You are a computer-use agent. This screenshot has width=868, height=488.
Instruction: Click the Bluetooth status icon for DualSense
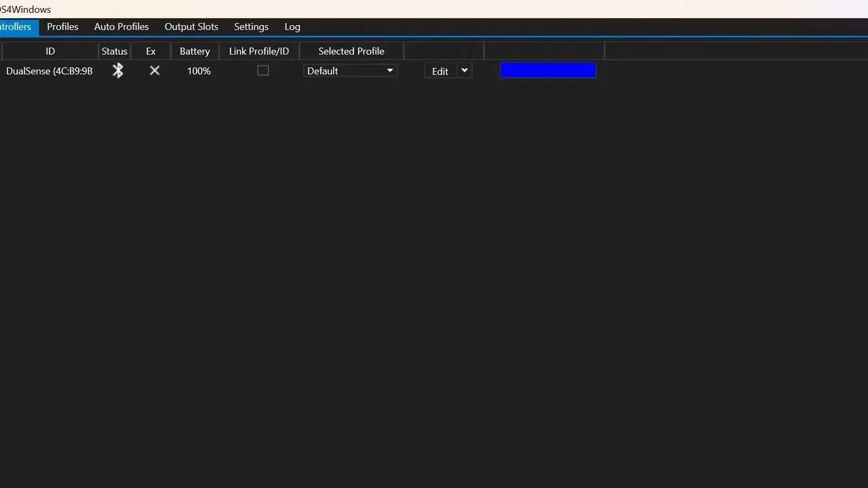pyautogui.click(x=118, y=70)
